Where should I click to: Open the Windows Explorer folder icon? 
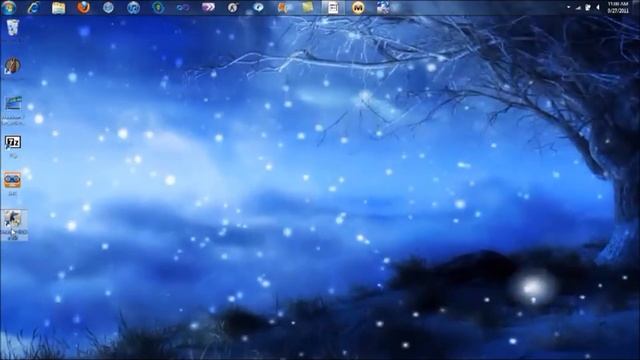pos(58,7)
